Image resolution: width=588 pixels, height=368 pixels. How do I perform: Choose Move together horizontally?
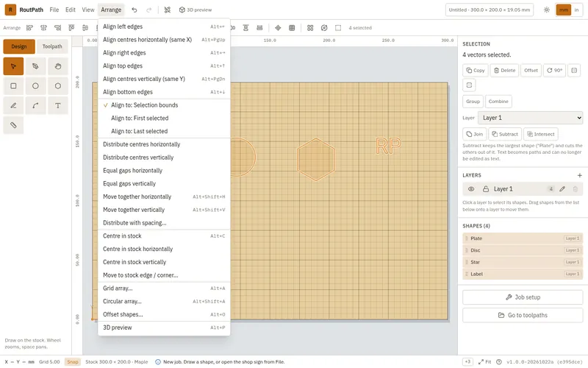click(x=164, y=197)
